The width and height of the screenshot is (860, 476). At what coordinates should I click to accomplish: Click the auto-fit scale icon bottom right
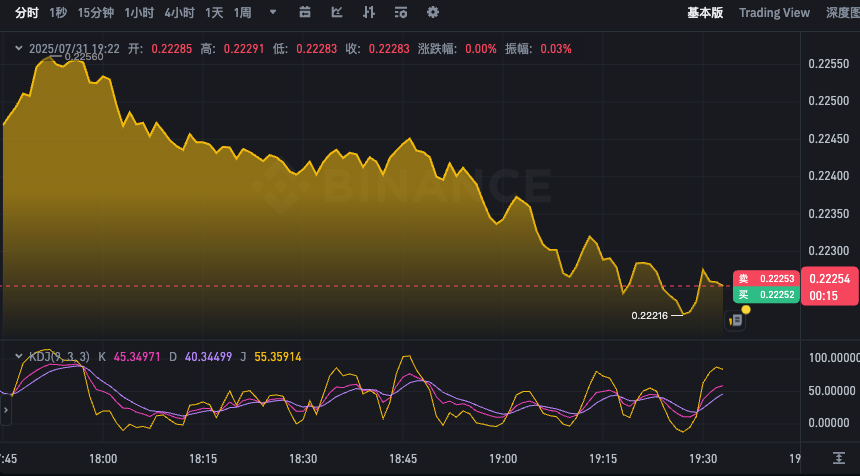tap(839, 458)
